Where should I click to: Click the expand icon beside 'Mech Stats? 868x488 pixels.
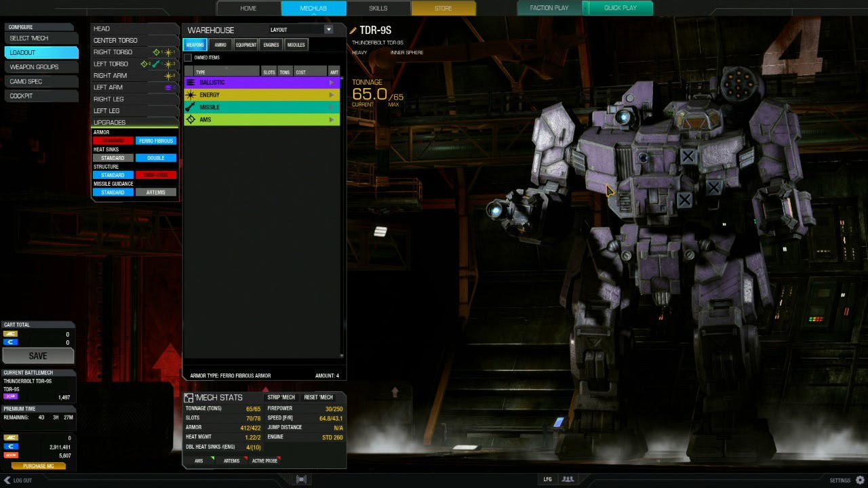189,398
